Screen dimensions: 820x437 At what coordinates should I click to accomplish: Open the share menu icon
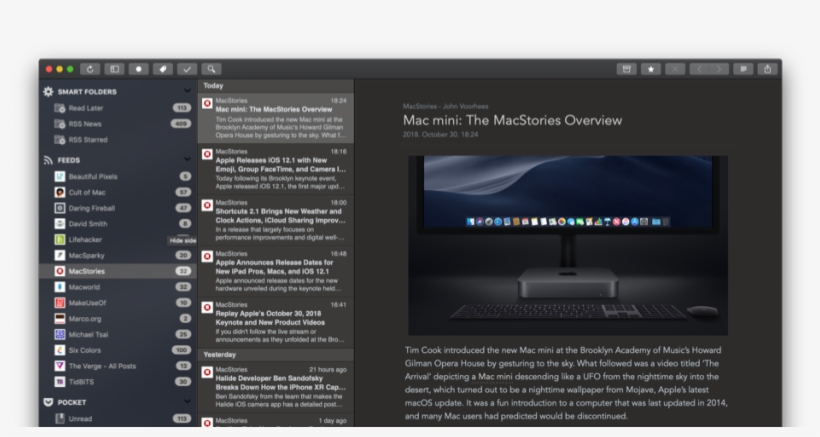[768, 69]
